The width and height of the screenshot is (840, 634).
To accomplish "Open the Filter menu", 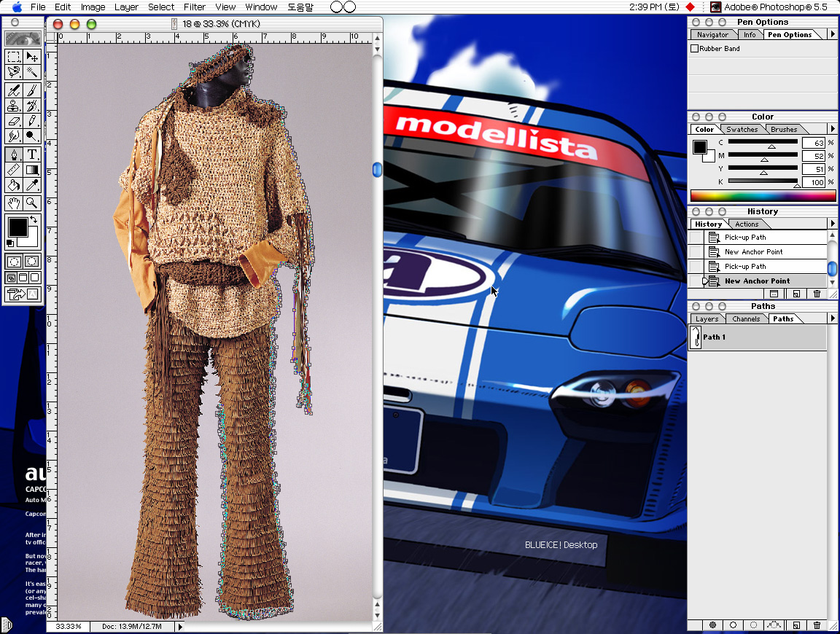I will [194, 7].
